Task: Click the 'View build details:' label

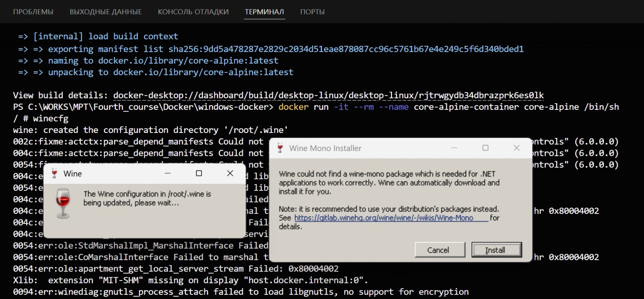Action: tap(61, 95)
